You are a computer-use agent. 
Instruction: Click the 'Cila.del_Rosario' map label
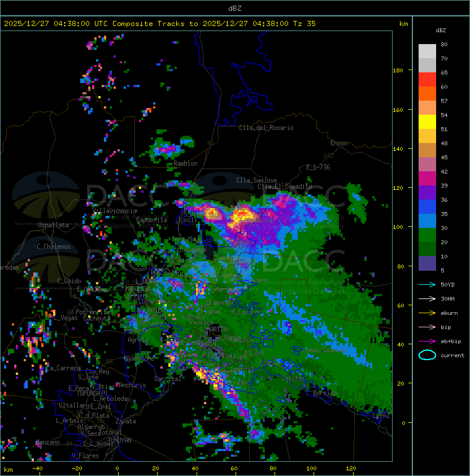tap(266, 128)
